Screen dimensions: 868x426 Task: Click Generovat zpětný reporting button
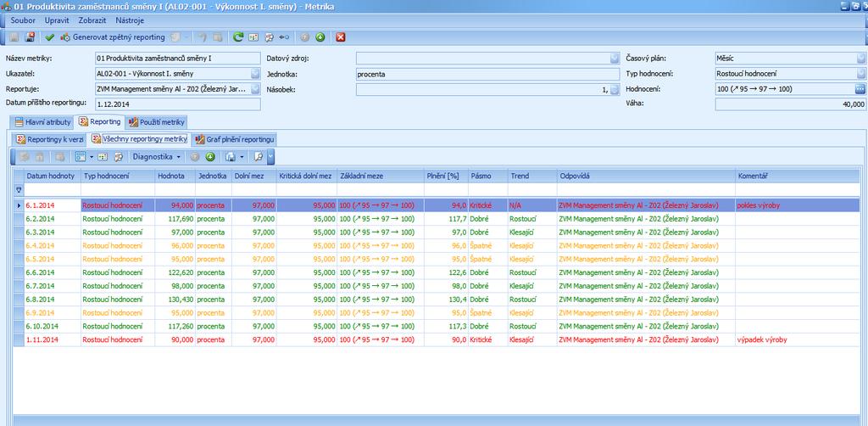pos(113,37)
